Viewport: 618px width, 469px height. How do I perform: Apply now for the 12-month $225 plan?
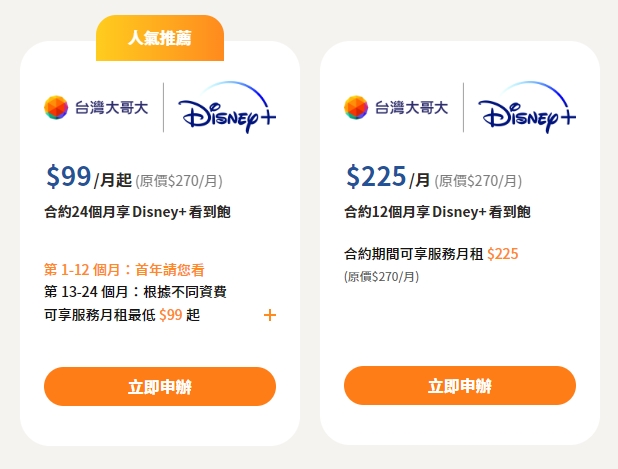[460, 386]
